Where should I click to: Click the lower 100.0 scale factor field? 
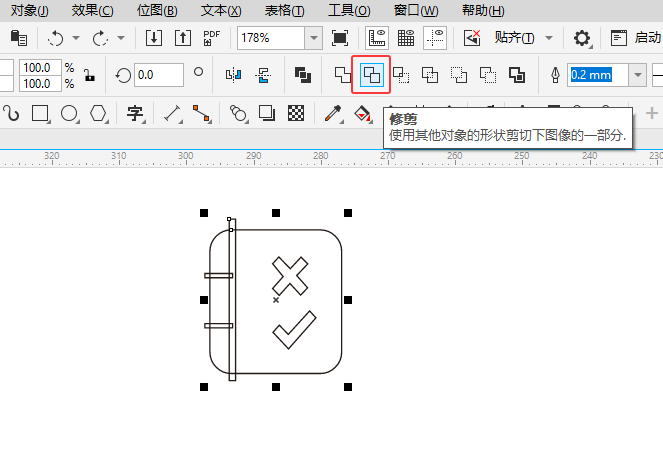point(41,84)
